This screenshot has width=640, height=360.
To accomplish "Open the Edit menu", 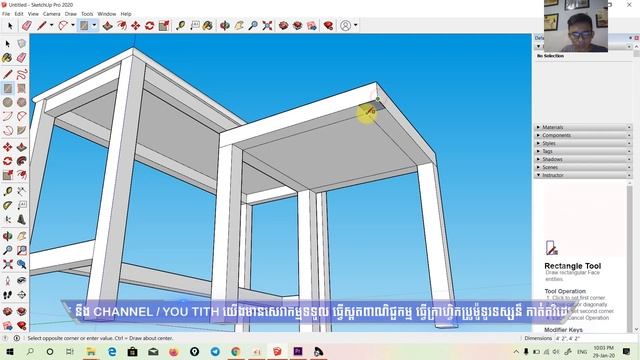I will pos(19,14).
